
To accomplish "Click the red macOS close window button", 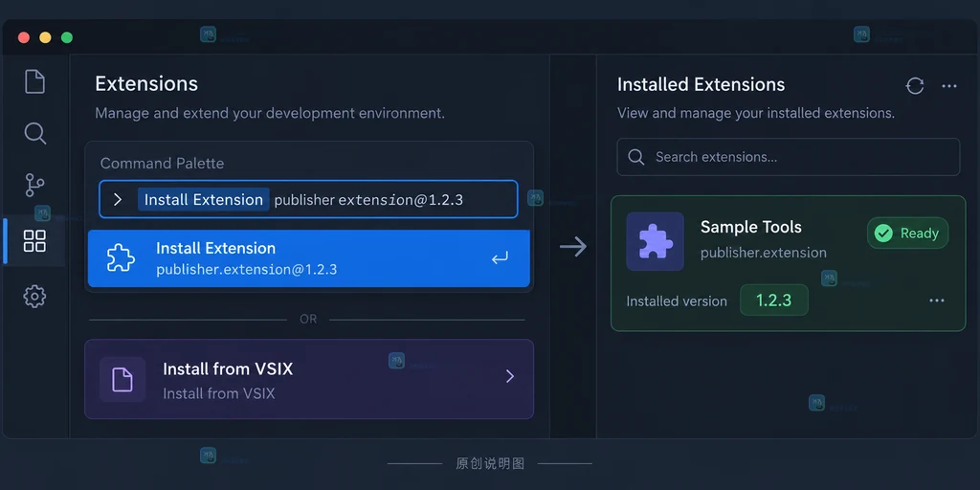I will click(x=24, y=37).
